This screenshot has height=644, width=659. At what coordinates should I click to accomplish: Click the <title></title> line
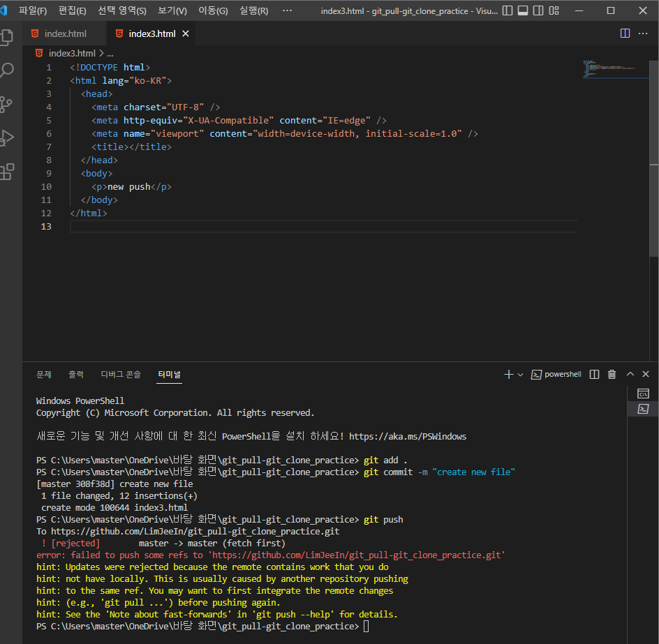pos(131,147)
